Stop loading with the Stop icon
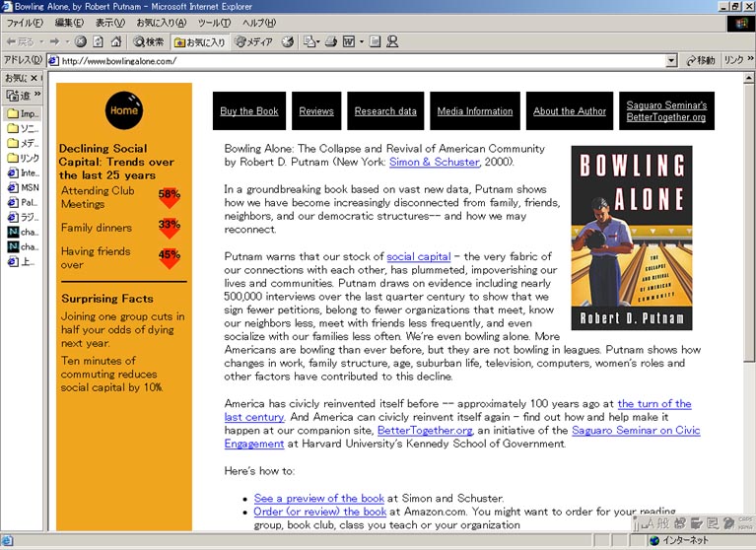The width and height of the screenshot is (756, 550). pyautogui.click(x=81, y=42)
